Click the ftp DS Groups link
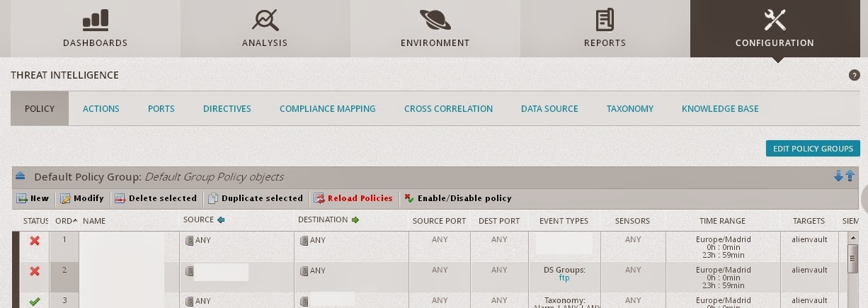The width and height of the screenshot is (868, 308). tap(564, 278)
